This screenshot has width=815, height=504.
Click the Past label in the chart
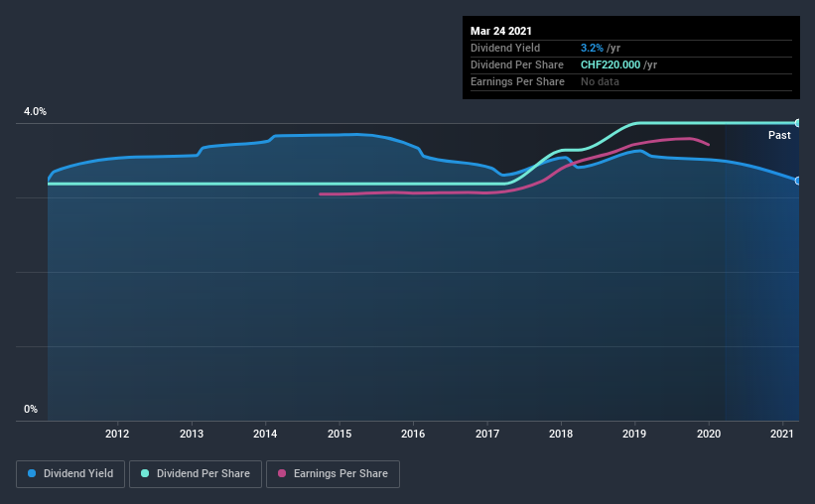[x=779, y=135]
